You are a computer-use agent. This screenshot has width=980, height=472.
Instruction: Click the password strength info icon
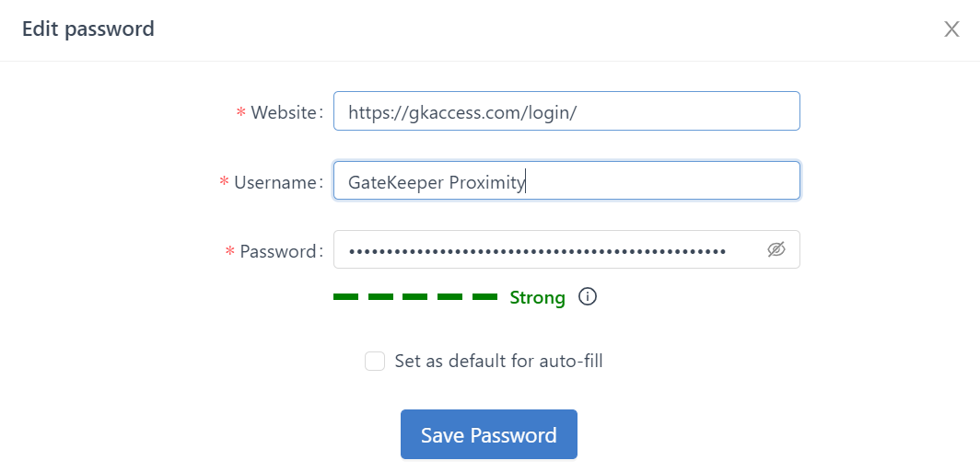pyautogui.click(x=588, y=297)
